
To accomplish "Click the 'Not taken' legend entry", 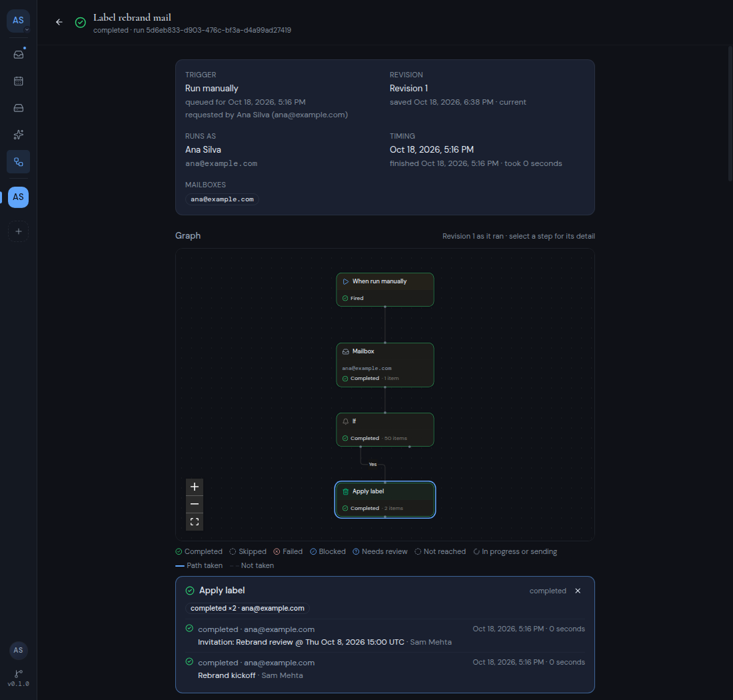I will [x=252, y=565].
